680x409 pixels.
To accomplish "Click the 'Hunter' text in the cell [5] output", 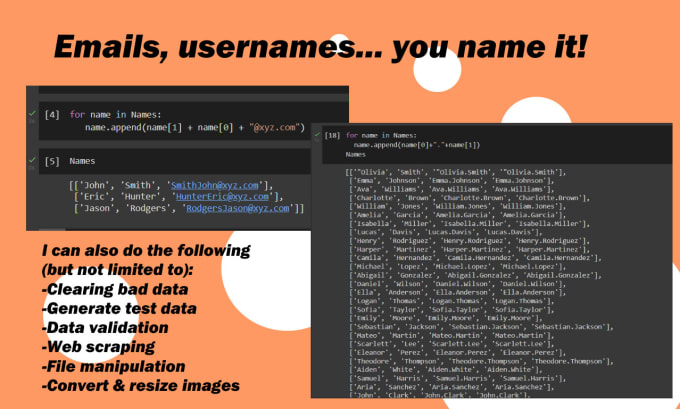I will click(141, 196).
